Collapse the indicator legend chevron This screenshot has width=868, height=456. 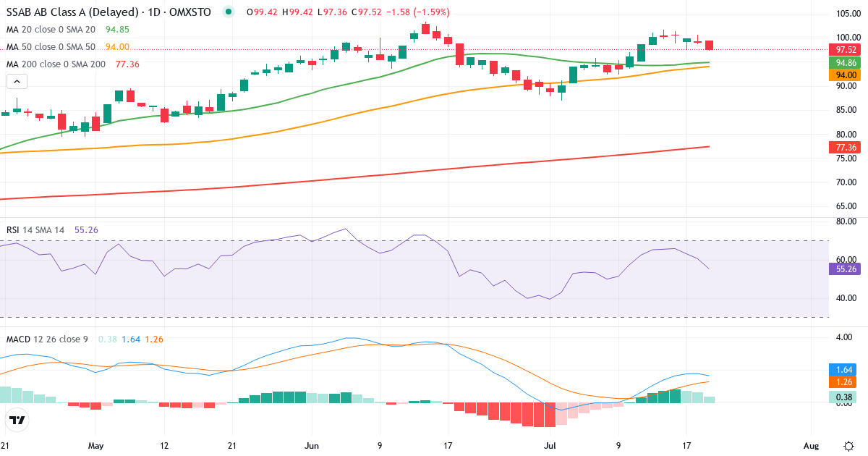(17, 80)
